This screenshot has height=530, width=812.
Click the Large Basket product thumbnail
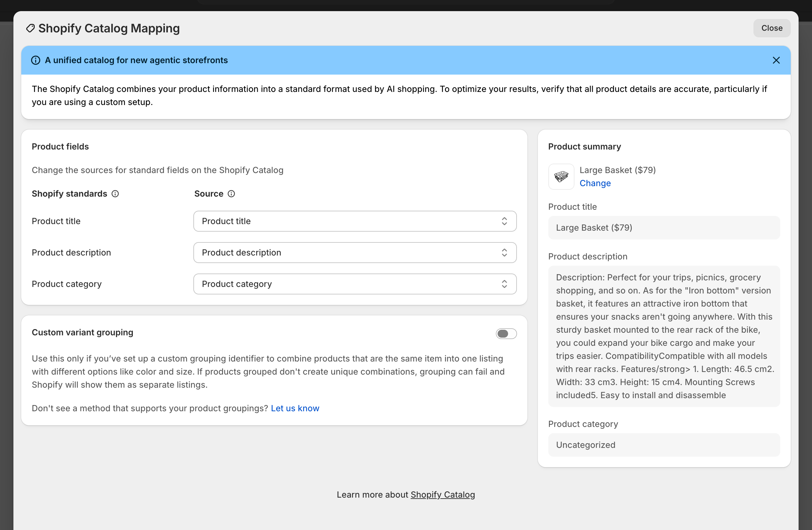561,176
